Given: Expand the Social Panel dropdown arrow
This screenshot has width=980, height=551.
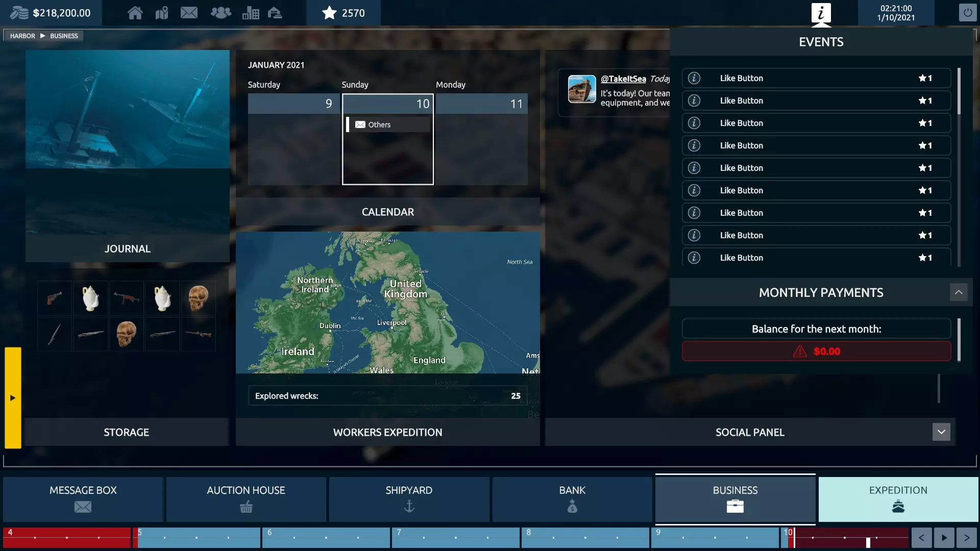Looking at the screenshot, I should click(941, 432).
